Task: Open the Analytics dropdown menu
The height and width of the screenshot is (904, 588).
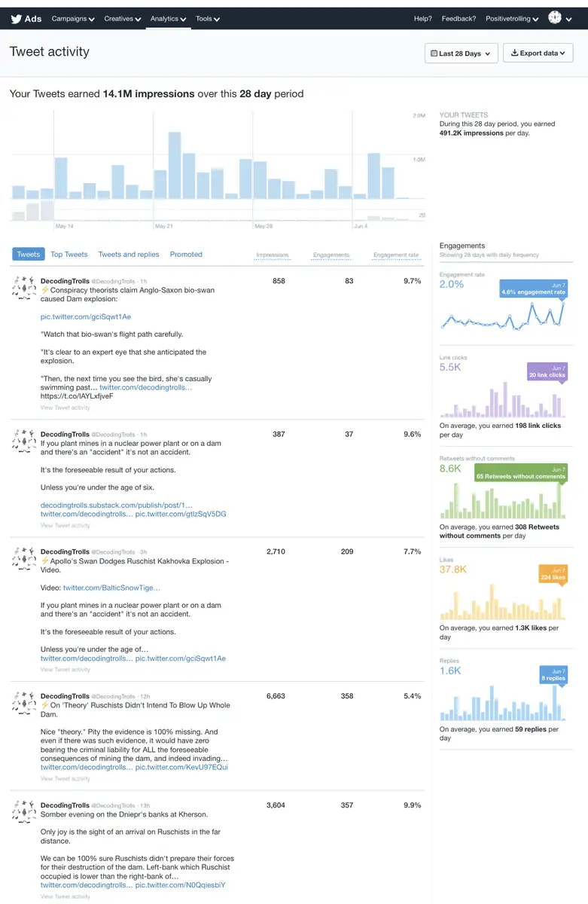Action: 168,19
